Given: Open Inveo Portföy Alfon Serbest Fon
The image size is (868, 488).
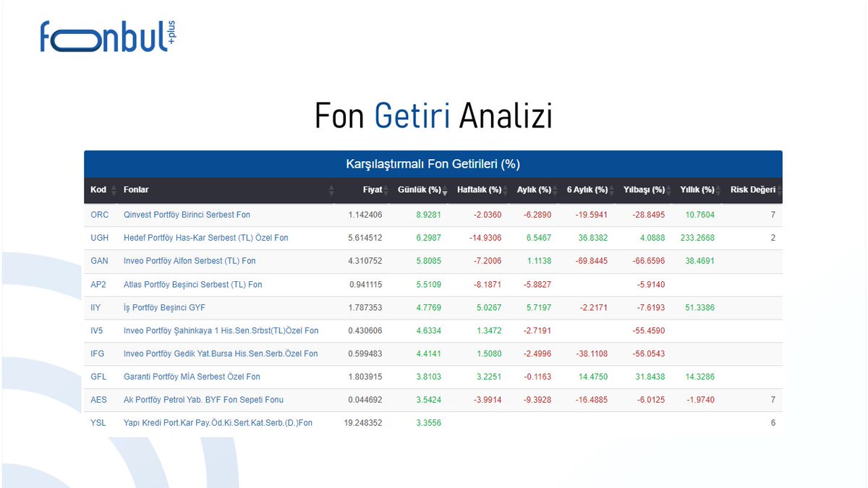Looking at the screenshot, I should click(x=190, y=261).
